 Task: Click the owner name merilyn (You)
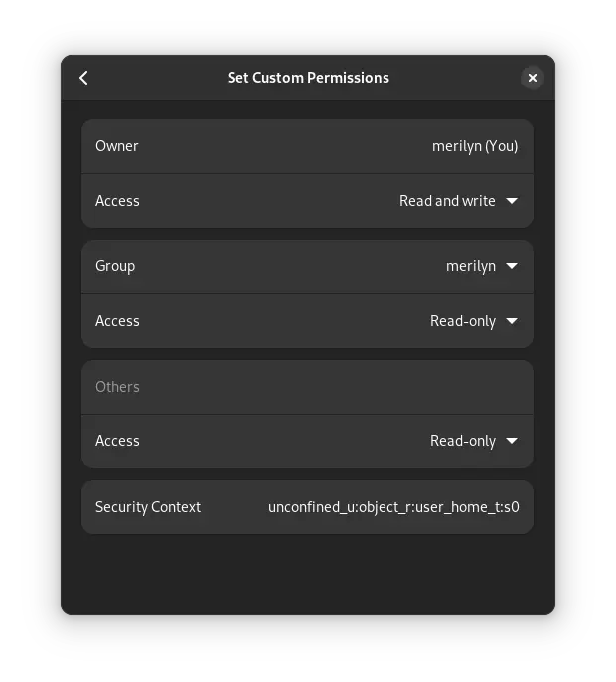(475, 146)
